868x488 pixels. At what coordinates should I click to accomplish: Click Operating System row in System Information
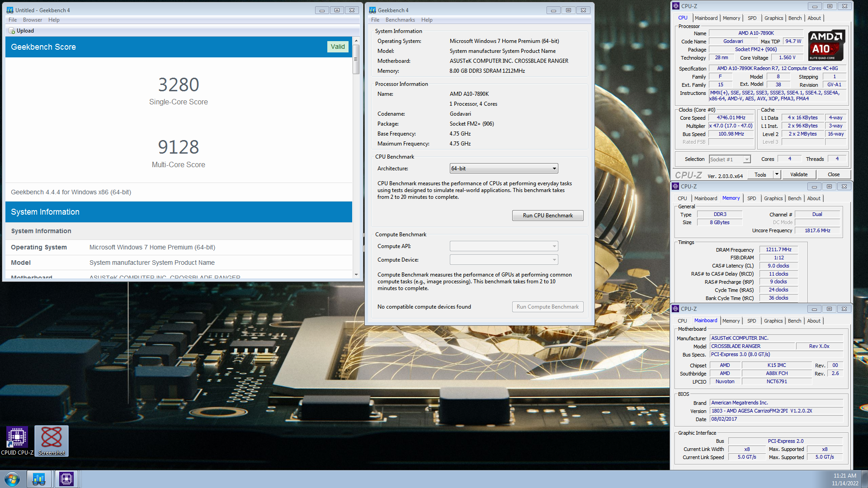point(179,247)
